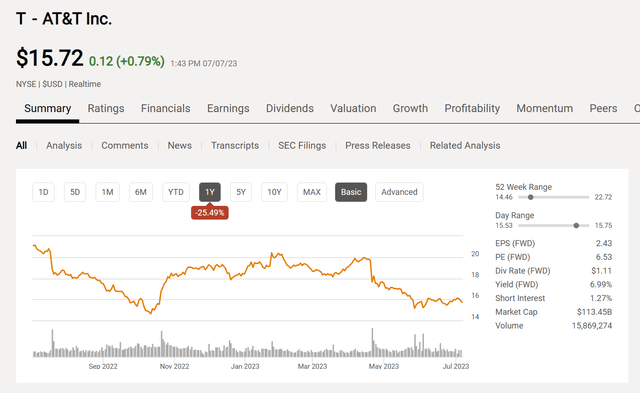Click the $15.72 price text
640x393 pixels.
click(x=49, y=58)
